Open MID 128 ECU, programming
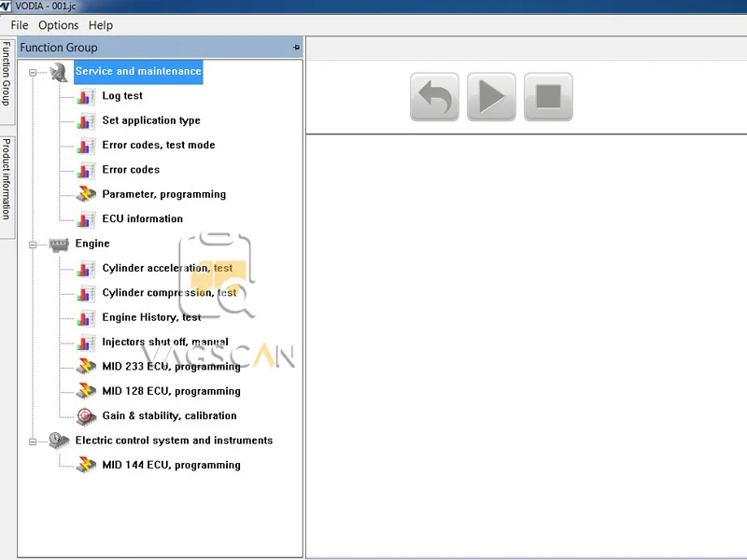Image resolution: width=747 pixels, height=560 pixels. 171,391
